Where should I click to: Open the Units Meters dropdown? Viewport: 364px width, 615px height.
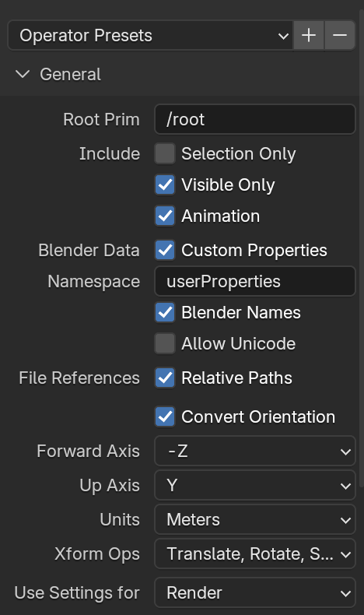(255, 520)
